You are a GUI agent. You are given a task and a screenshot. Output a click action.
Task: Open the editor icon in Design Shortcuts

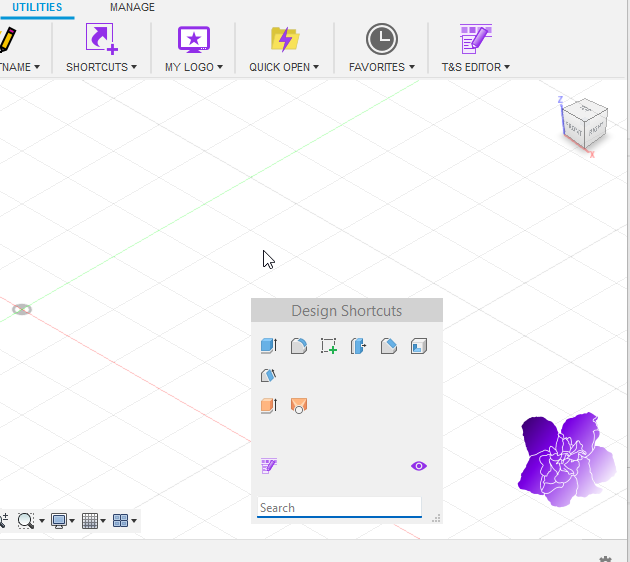269,466
